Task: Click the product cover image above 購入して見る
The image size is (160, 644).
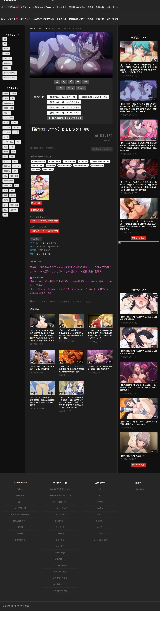Action: point(40,187)
